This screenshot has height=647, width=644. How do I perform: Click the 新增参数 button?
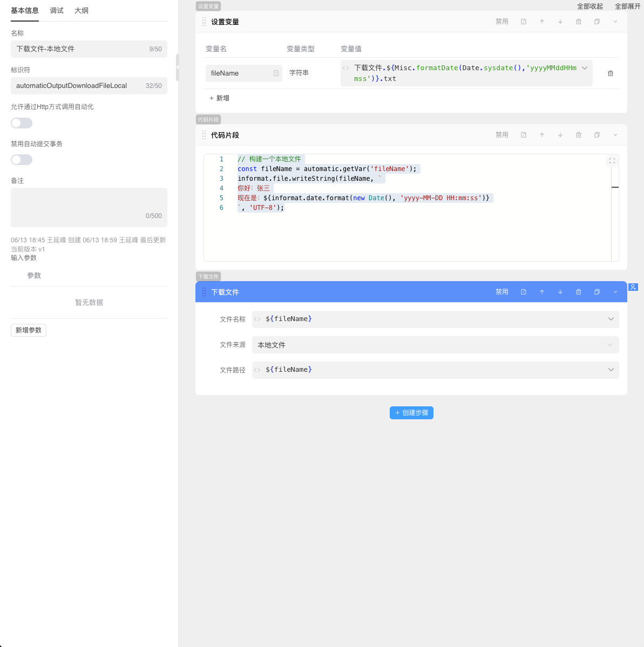pyautogui.click(x=29, y=330)
